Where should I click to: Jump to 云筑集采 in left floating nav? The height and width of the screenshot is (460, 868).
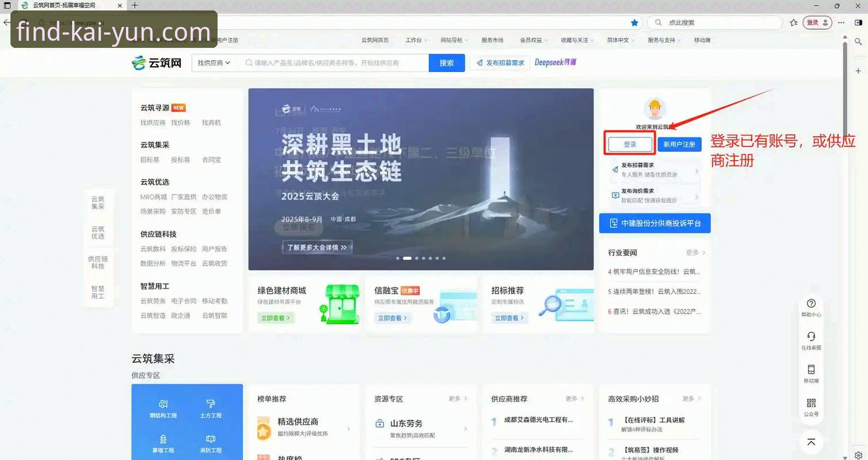(x=98, y=202)
